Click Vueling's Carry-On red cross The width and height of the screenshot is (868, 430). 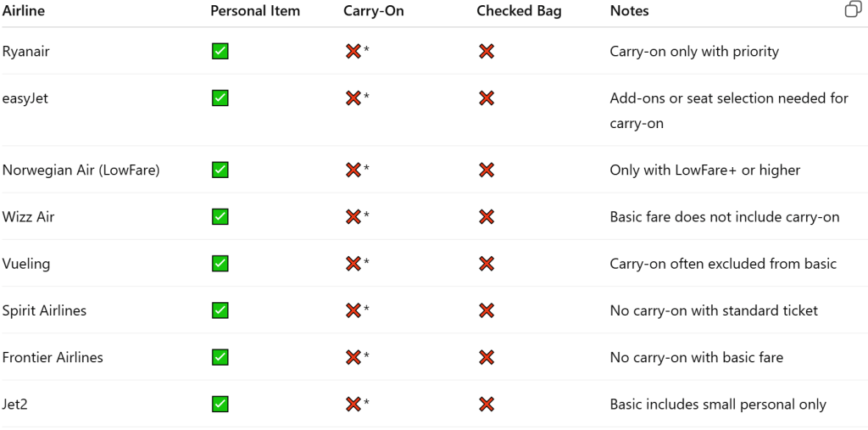click(x=353, y=264)
